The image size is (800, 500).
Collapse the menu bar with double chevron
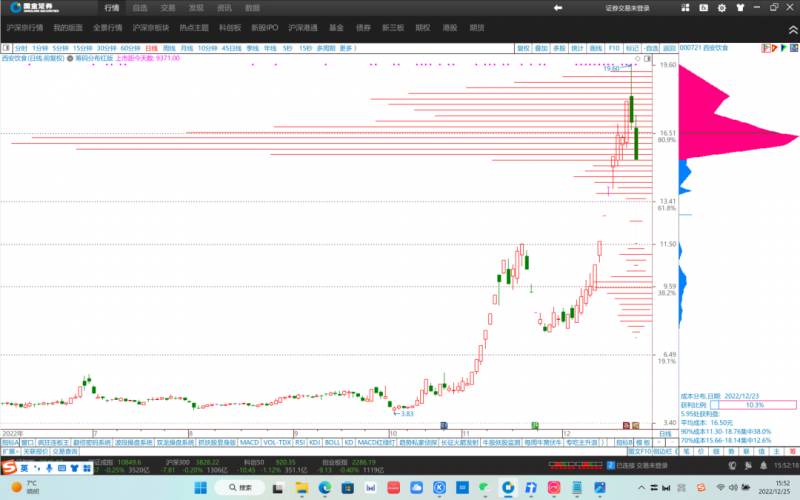793,30
